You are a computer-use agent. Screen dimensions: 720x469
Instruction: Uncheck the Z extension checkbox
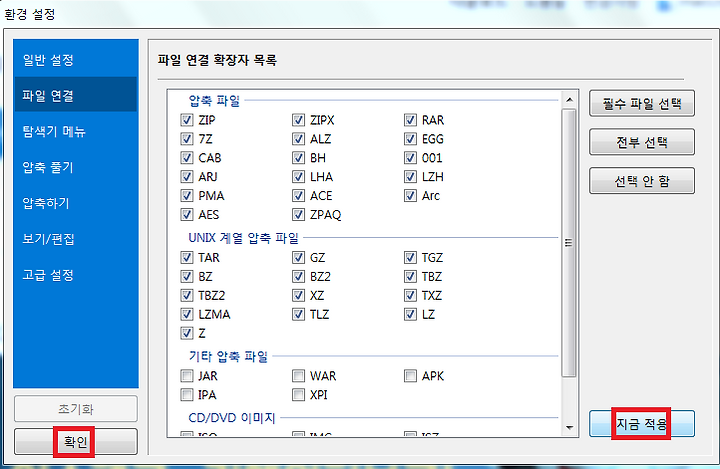coord(186,333)
